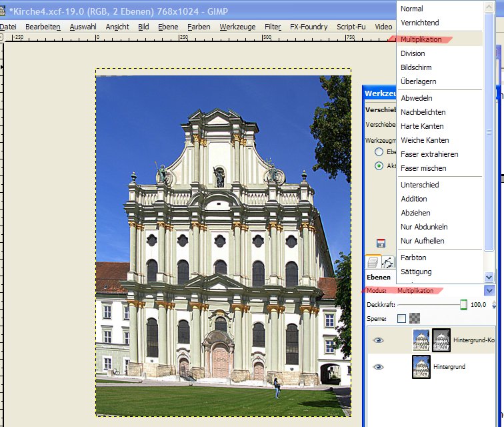
Task: Choose Nur Aufhellen blend mode
Action: [x=423, y=241]
